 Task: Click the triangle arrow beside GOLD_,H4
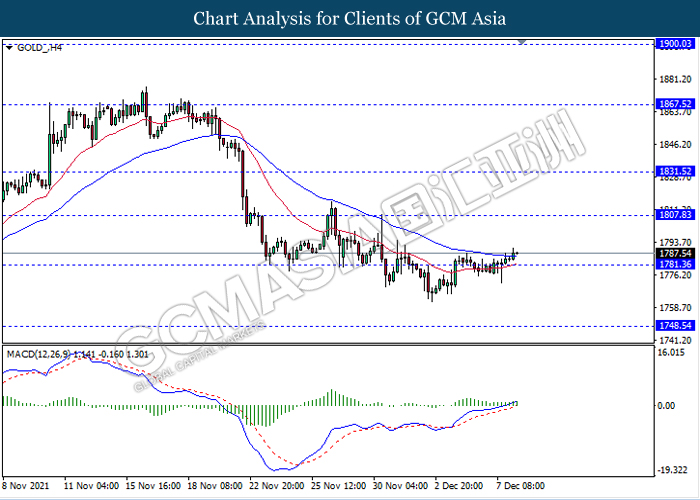coord(9,47)
